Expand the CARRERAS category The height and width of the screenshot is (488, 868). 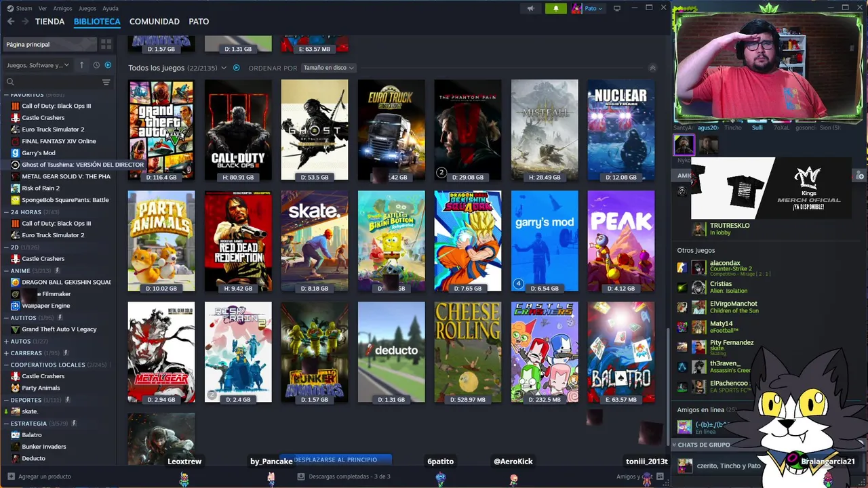click(7, 353)
